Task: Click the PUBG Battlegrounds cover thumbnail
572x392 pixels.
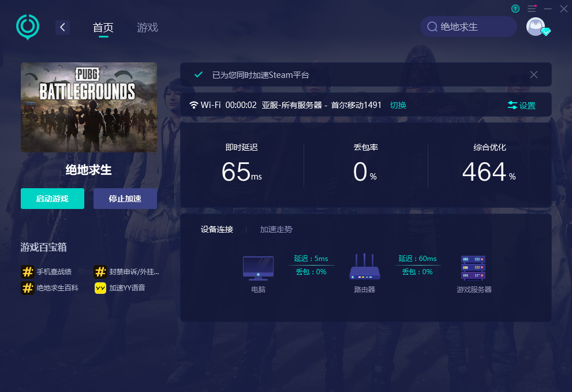Action: point(89,107)
